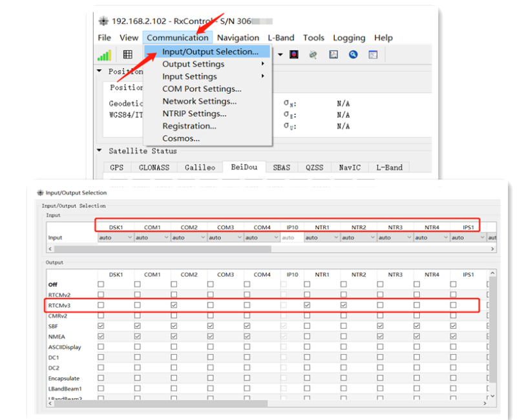Image resolution: width=526 pixels, height=420 pixels.
Task: Uncheck RTCMv3 output on NTR2
Action: pyautogui.click(x=344, y=305)
